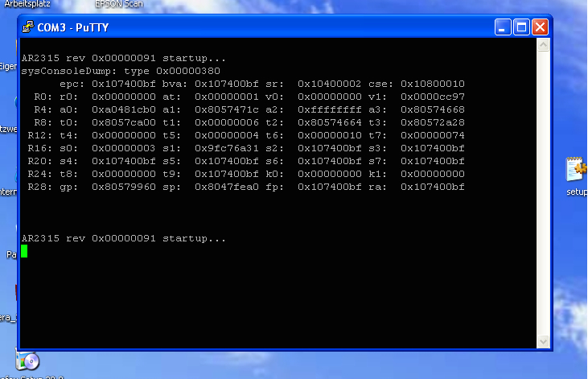
Task: Maximize the COM3 PuTTY window
Action: point(521,27)
